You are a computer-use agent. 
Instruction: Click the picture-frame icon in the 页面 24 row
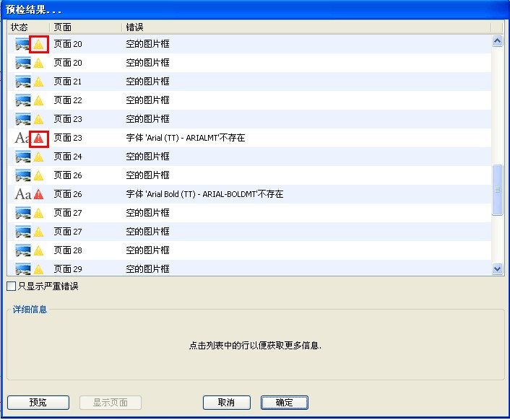tap(23, 157)
